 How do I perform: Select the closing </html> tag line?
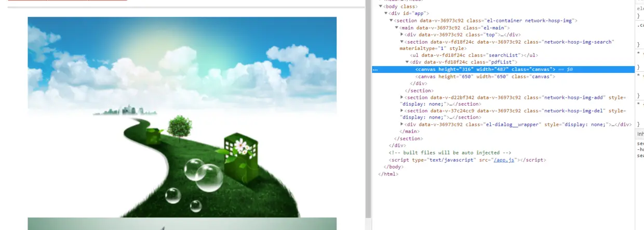pos(388,174)
